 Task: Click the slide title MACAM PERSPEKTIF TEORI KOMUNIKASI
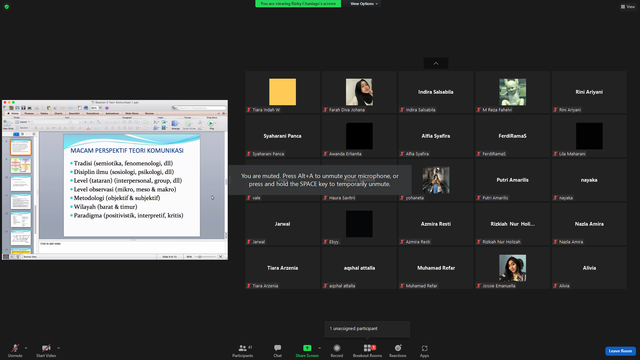click(x=127, y=151)
